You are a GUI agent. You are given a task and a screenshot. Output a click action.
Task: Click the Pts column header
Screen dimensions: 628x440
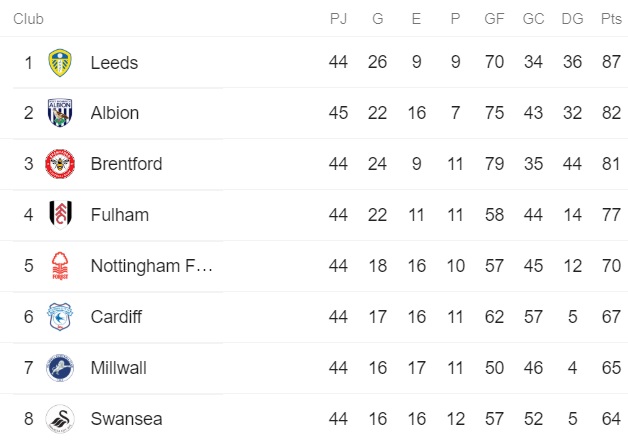pos(610,19)
